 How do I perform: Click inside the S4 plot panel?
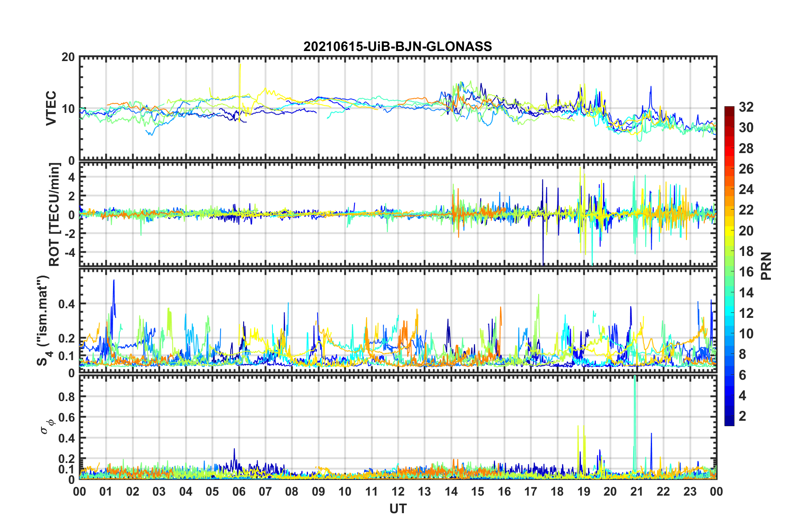click(398, 321)
